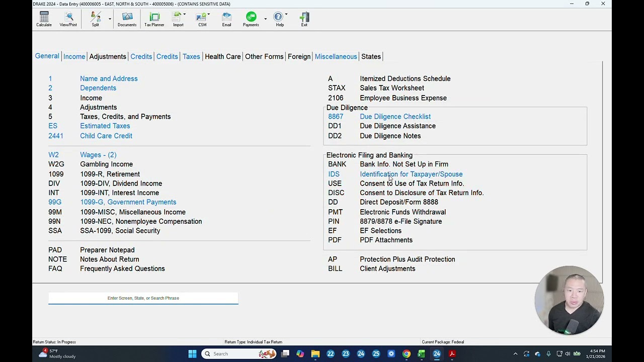Viewport: 644px width, 362px height.
Task: Open the Name and Address screen link
Action: click(109, 78)
